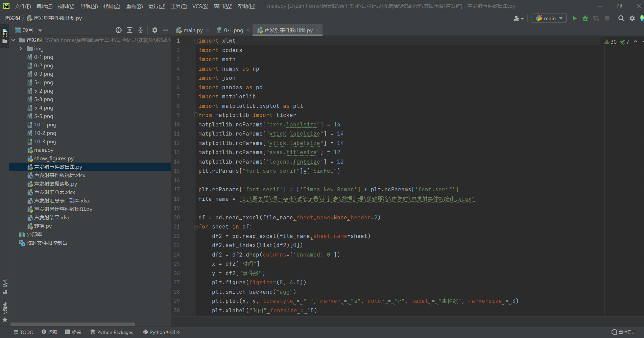The image size is (644, 338).
Task: Open the 重构(R) menu
Action: tap(134, 6)
